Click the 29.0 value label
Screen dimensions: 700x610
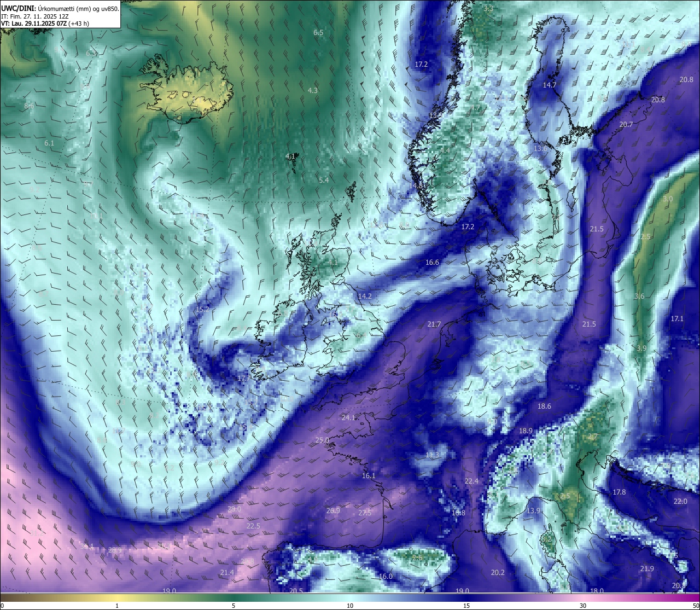point(234,509)
